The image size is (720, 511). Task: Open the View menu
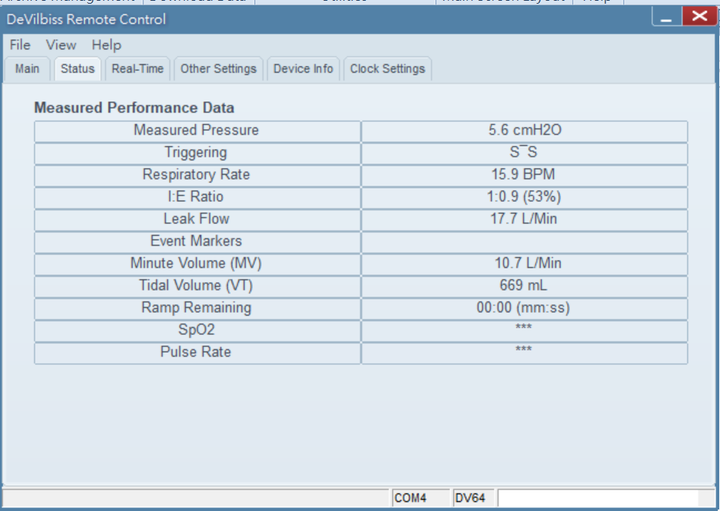click(61, 45)
